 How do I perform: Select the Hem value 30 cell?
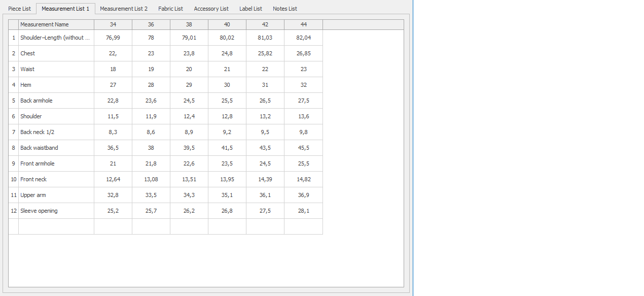click(227, 85)
